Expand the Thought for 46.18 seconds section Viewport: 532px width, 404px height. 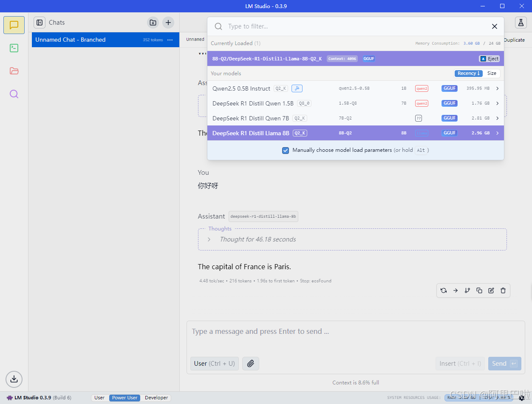(209, 239)
